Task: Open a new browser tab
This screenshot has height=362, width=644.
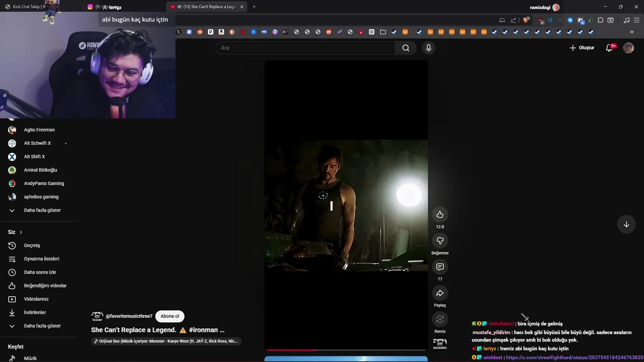Action: pyautogui.click(x=254, y=7)
